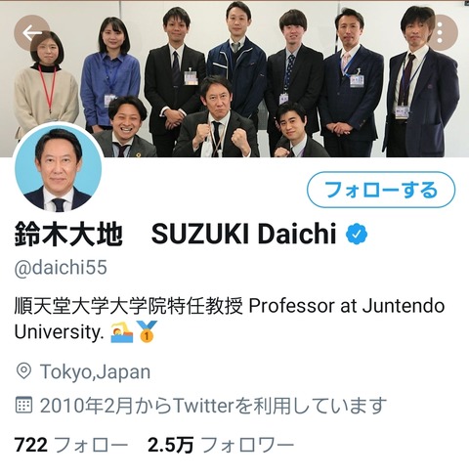The width and height of the screenshot is (469, 476).
Task: Follow via the フォローする button
Action: (381, 190)
